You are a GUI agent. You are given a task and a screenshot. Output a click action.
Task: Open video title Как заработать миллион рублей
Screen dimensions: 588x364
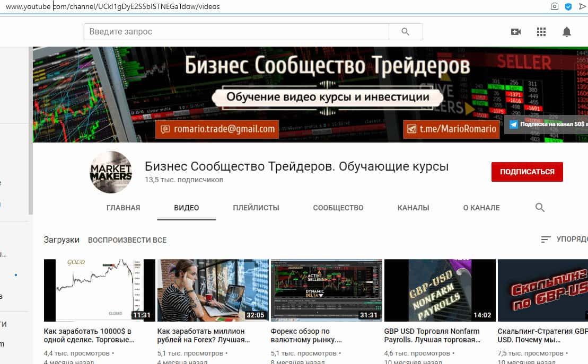pos(204,335)
